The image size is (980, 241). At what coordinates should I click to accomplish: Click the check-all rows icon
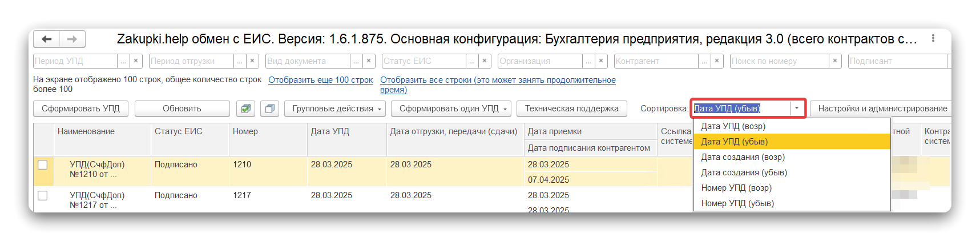tap(245, 109)
